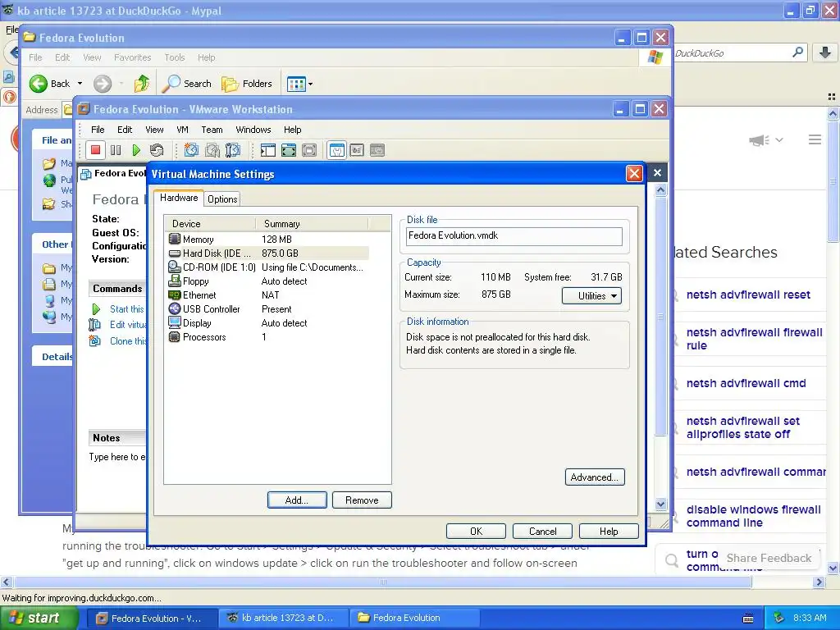The width and height of the screenshot is (840, 630).
Task: Open the File menu in VMware Workstation
Action: tap(98, 130)
